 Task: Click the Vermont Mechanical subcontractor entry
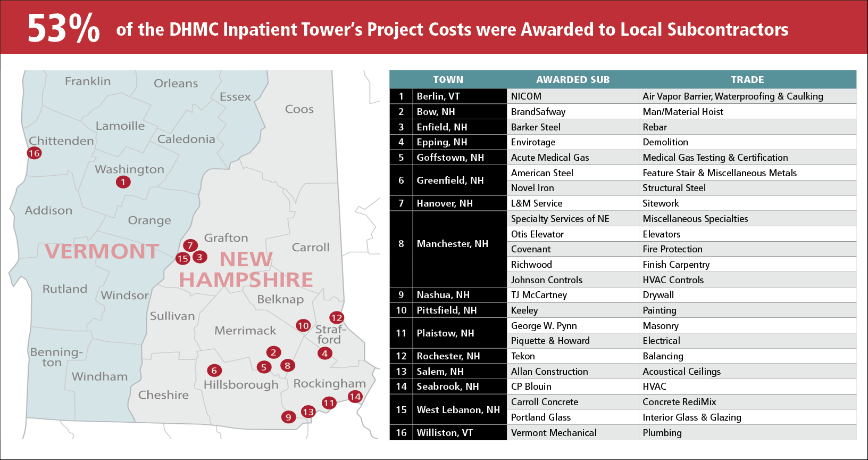(x=553, y=433)
